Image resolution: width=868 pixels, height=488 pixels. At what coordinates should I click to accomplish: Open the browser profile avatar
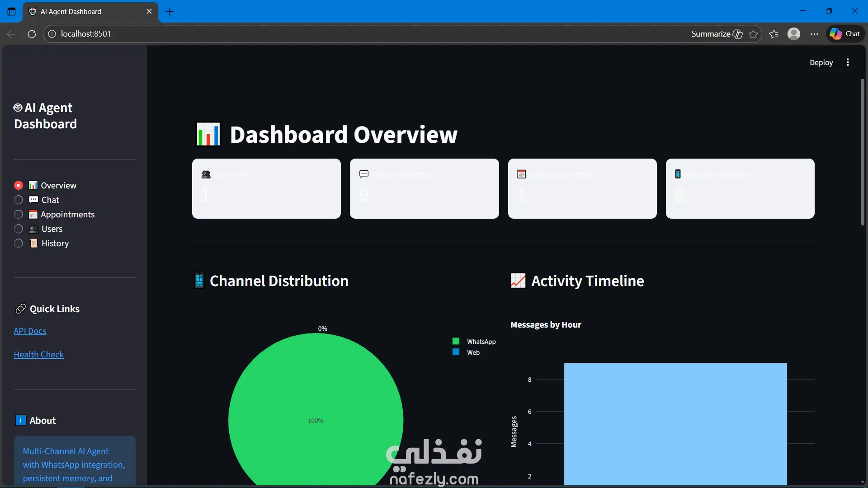(x=794, y=34)
